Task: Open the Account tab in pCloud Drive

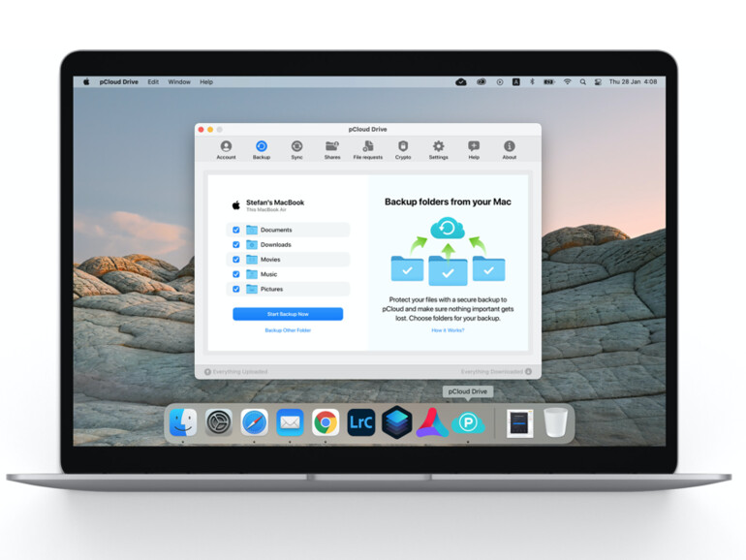Action: point(226,150)
